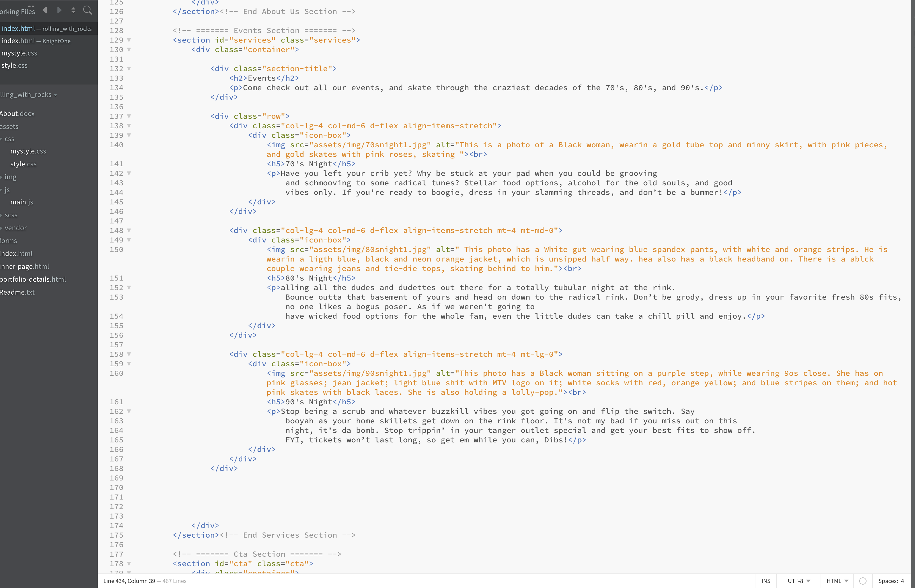
Task: Switch to style.css in Working Files
Action: (x=15, y=66)
